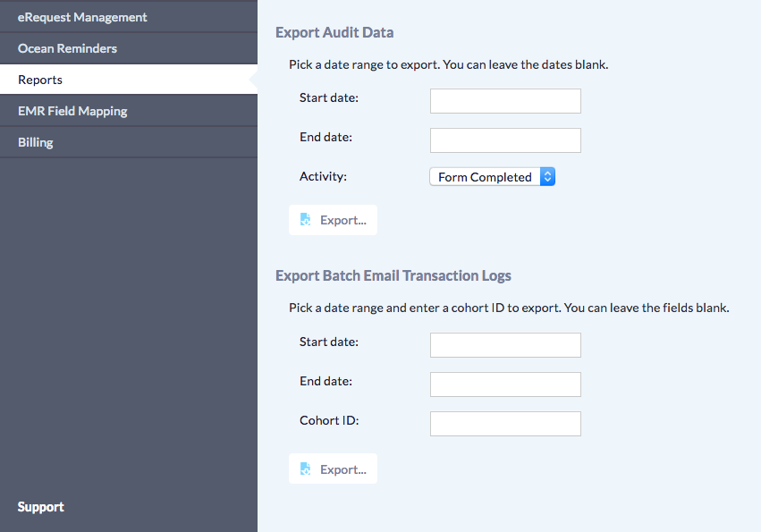Click the Audit Data date range instruction text
The height and width of the screenshot is (532, 761).
[x=448, y=65]
